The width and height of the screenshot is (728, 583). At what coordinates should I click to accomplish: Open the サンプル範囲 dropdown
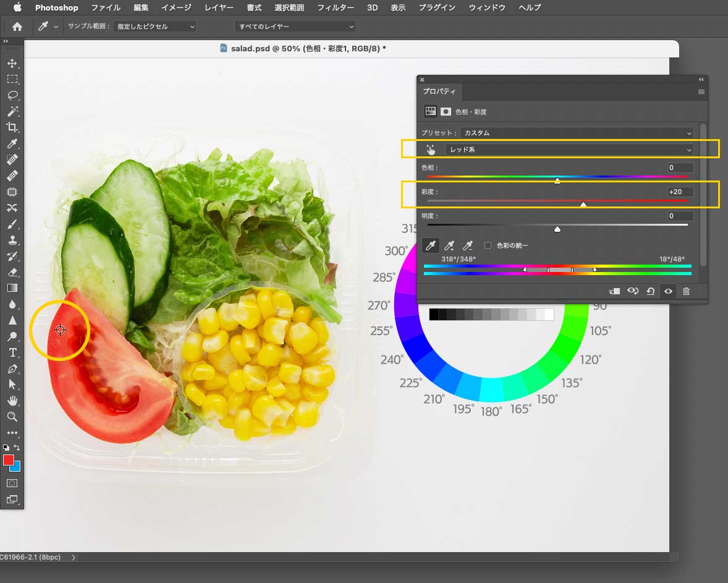click(154, 27)
